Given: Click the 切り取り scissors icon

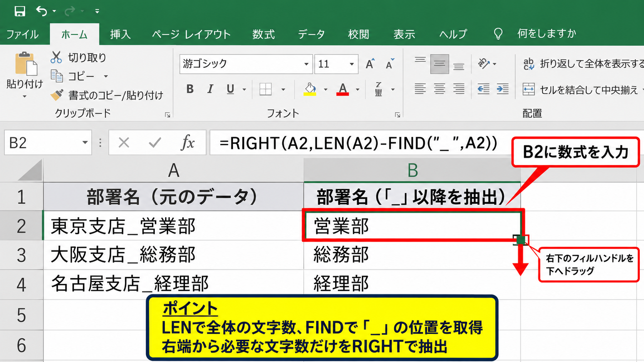Looking at the screenshot, I should [x=56, y=57].
